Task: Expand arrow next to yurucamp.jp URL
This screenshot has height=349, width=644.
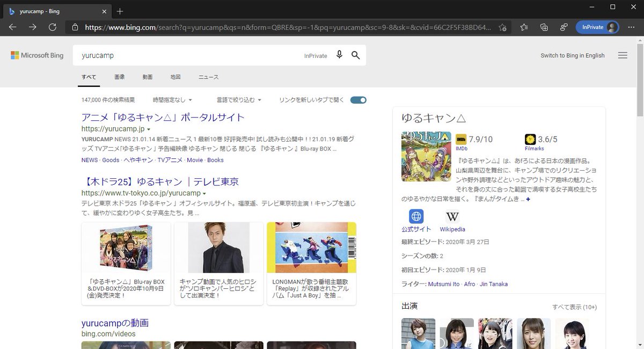Action: point(149,129)
